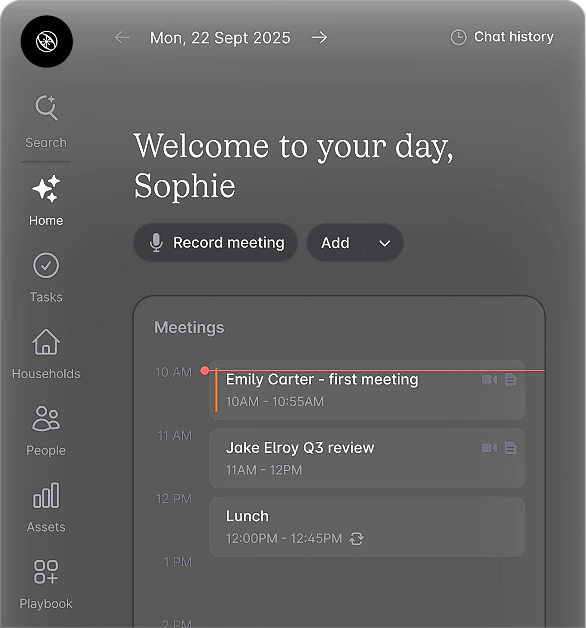The image size is (586, 628).
Task: Click notes icon on Emily Carter meeting
Action: [510, 379]
